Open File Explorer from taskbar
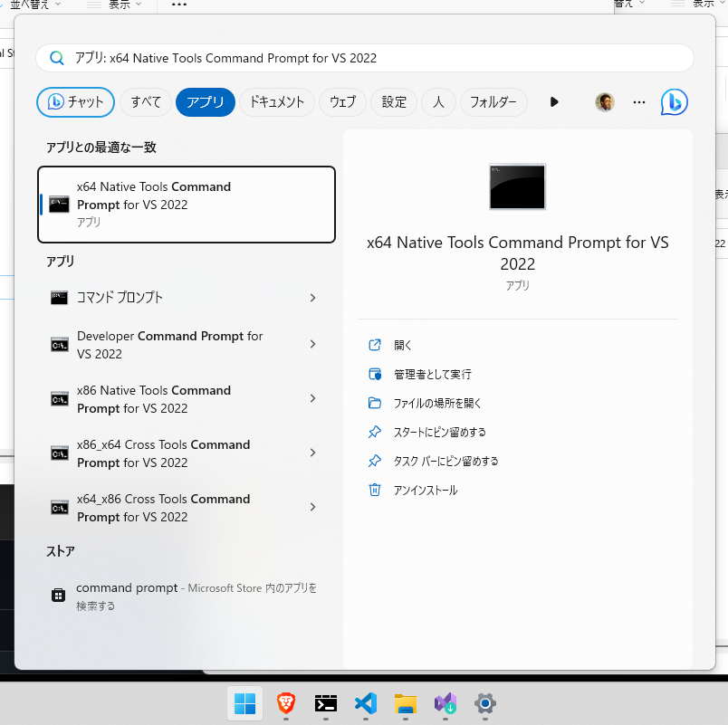 coord(406,703)
